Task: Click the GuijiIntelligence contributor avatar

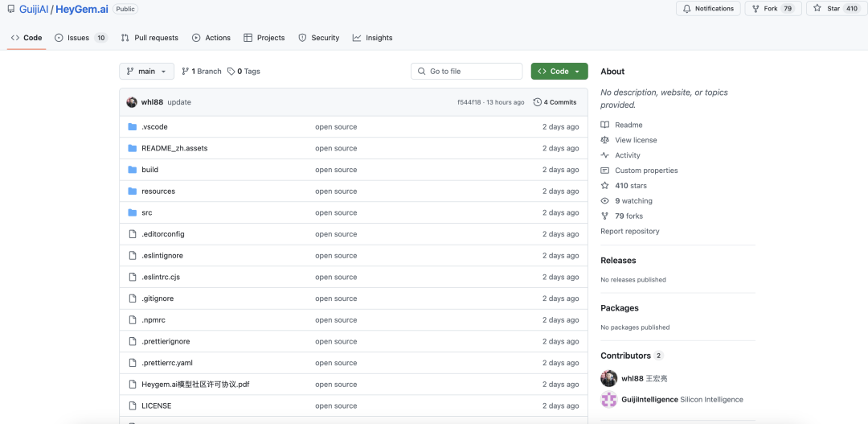Action: coord(609,400)
